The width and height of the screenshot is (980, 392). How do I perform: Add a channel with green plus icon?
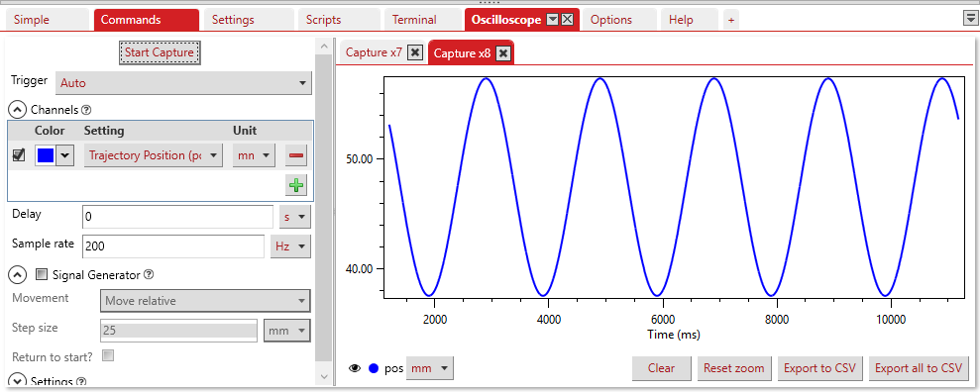(x=296, y=185)
